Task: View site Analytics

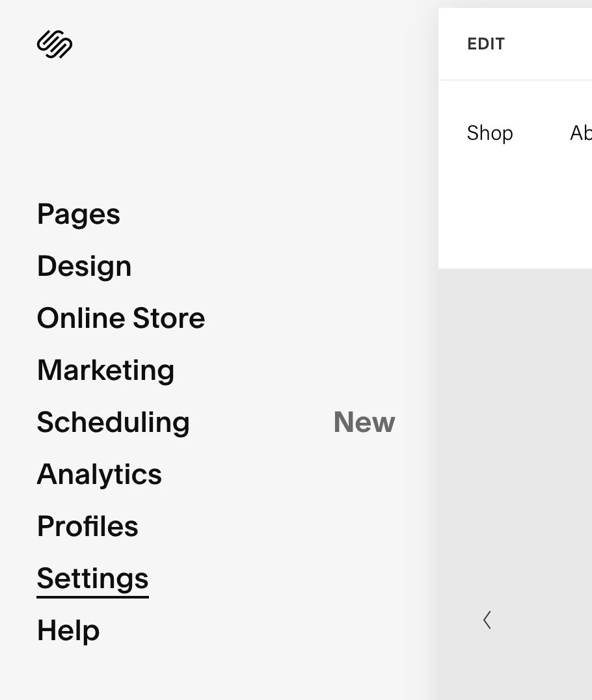Action: click(x=99, y=474)
